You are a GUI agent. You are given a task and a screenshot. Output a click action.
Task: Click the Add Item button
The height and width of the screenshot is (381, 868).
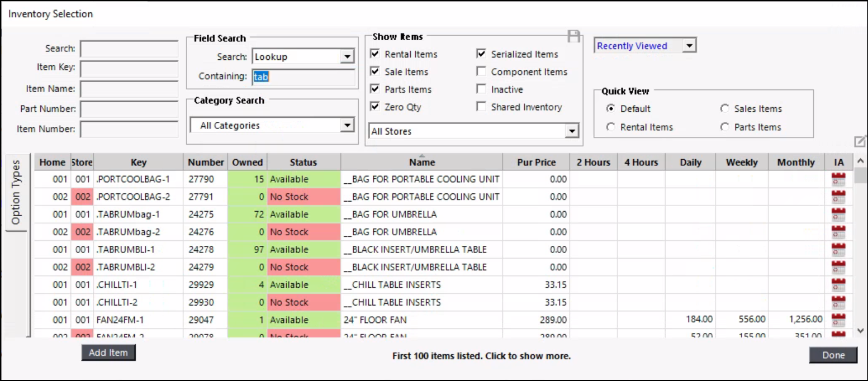point(108,353)
